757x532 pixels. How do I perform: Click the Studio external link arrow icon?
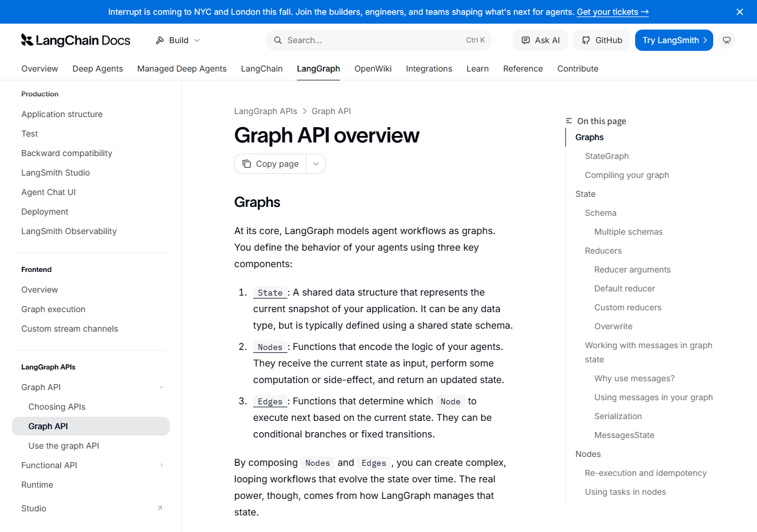159,508
